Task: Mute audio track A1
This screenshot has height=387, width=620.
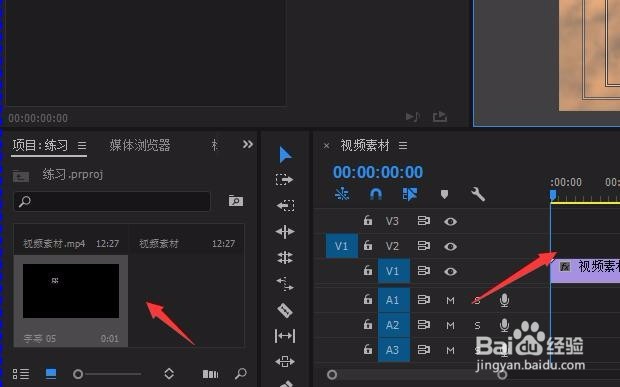Action: 450,301
